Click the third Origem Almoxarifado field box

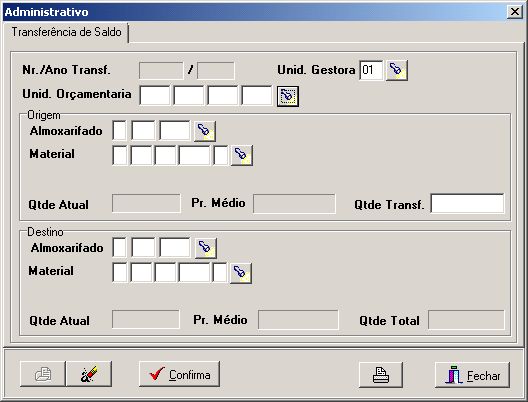(175, 131)
